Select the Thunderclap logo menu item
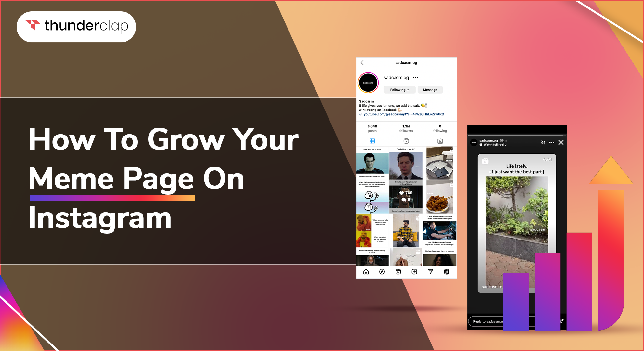The width and height of the screenshot is (644, 351). [x=79, y=27]
